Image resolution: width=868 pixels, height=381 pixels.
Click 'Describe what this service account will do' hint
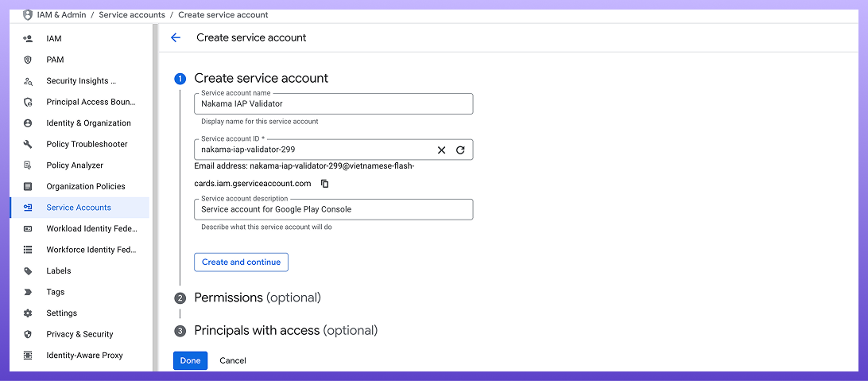pos(266,227)
